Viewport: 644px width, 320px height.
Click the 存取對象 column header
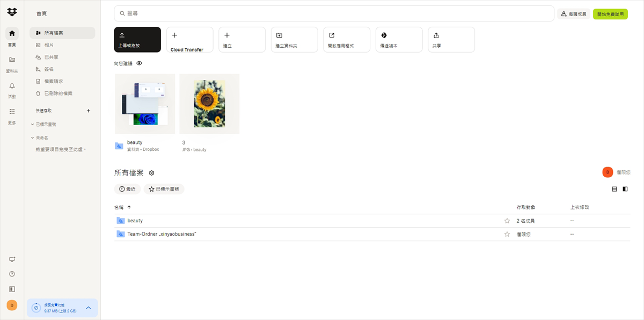point(525,207)
